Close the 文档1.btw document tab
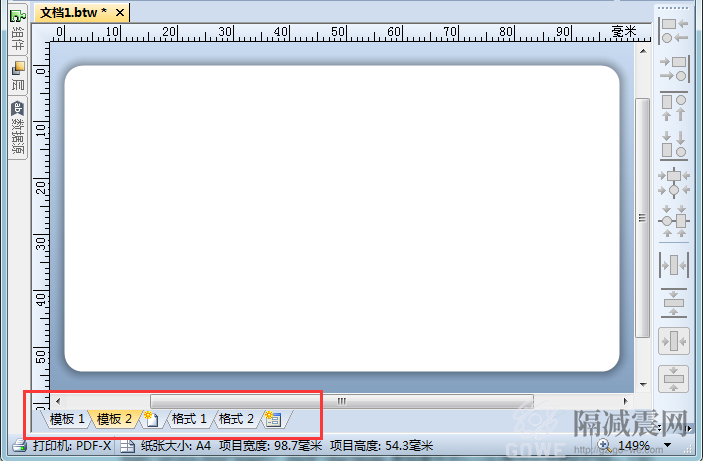Screen dimensions: 703x461 [x=119, y=13]
